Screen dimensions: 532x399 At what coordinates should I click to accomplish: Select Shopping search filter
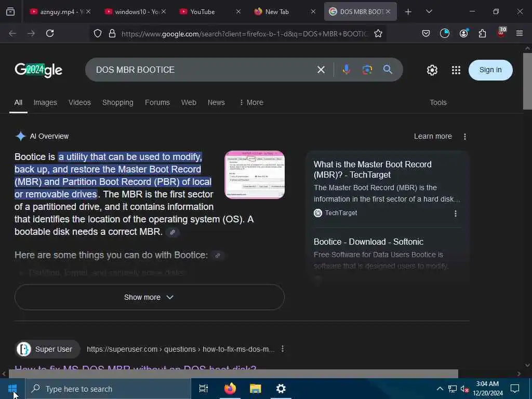click(x=118, y=102)
